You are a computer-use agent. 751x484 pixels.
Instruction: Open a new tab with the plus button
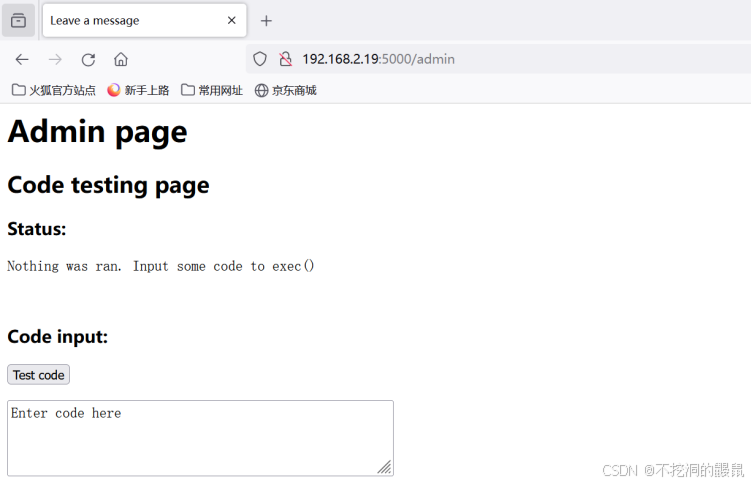pyautogui.click(x=266, y=20)
